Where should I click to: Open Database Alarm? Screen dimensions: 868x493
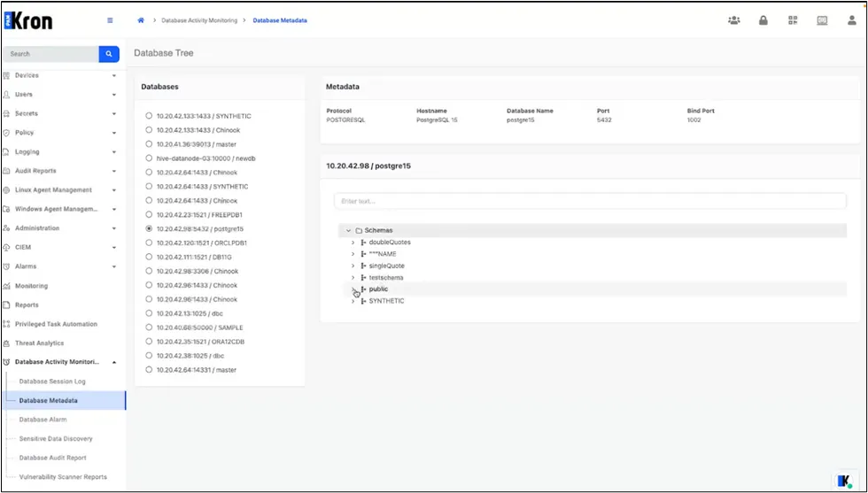point(43,420)
